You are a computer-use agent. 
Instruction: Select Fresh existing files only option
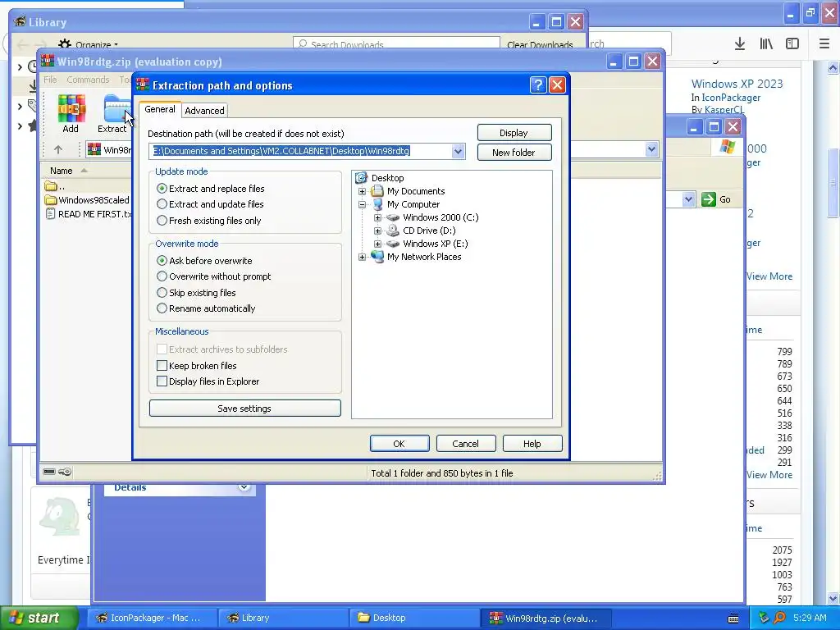click(209, 220)
